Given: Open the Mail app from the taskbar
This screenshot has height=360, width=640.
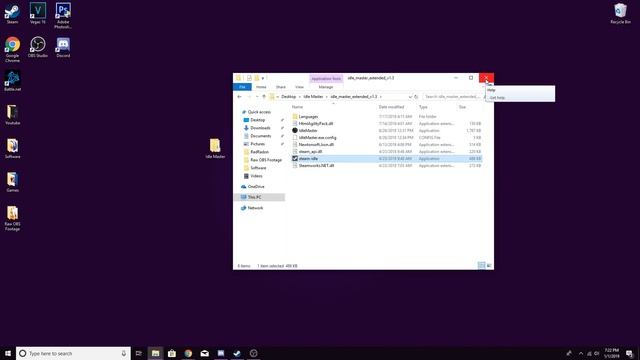Looking at the screenshot, I should coord(204,353).
